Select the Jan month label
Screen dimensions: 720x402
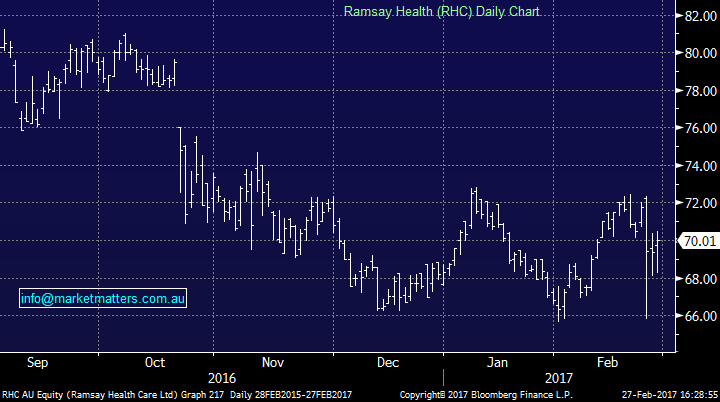pos(497,362)
